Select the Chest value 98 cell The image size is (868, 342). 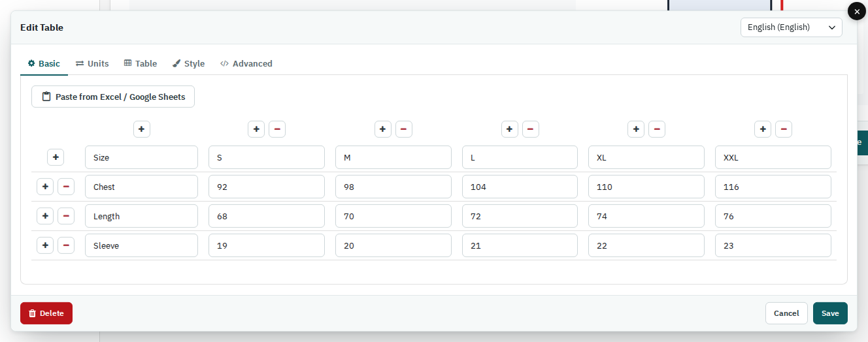tap(393, 187)
